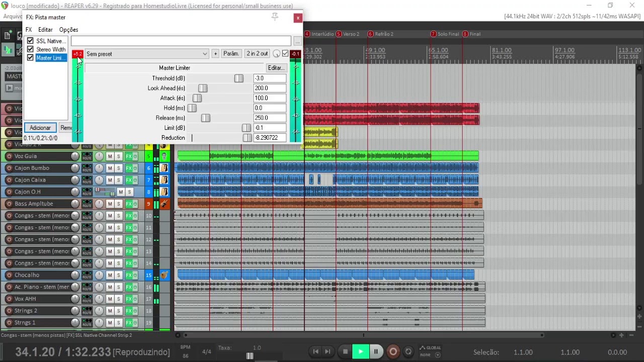The height and width of the screenshot is (362, 644).
Task: Select SSL Native in FX list
Action: 50,41
